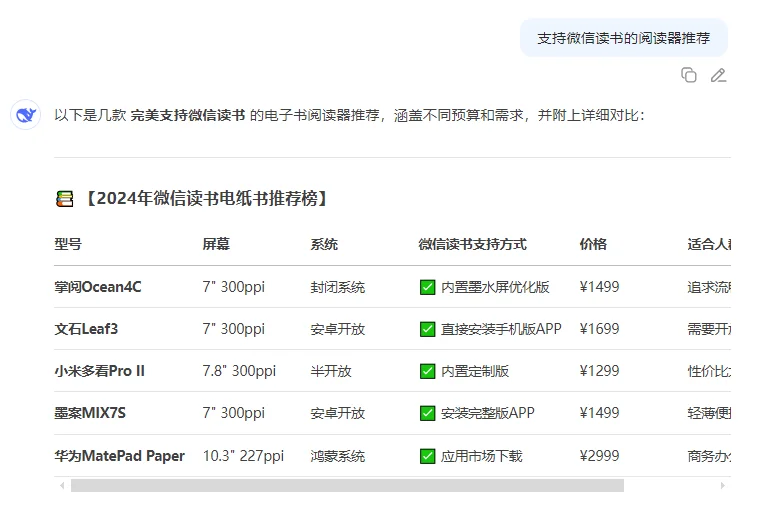
Task: Click the green check in 华为MatePad Paper row
Action: pyautogui.click(x=427, y=456)
